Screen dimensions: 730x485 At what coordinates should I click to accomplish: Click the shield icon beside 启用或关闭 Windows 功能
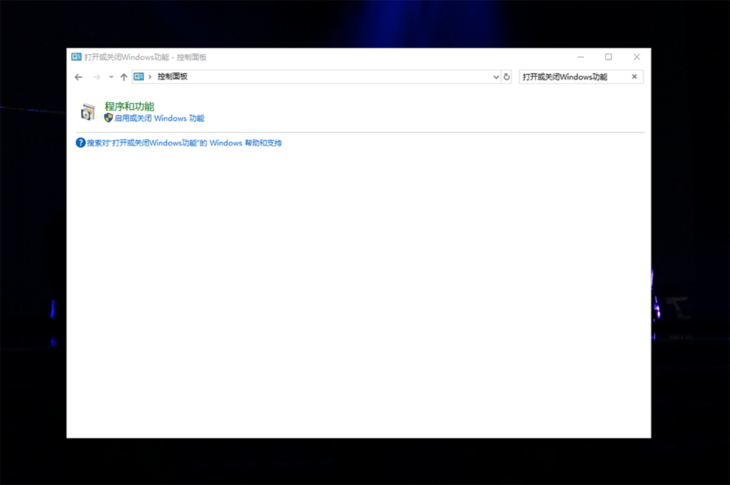coord(108,118)
